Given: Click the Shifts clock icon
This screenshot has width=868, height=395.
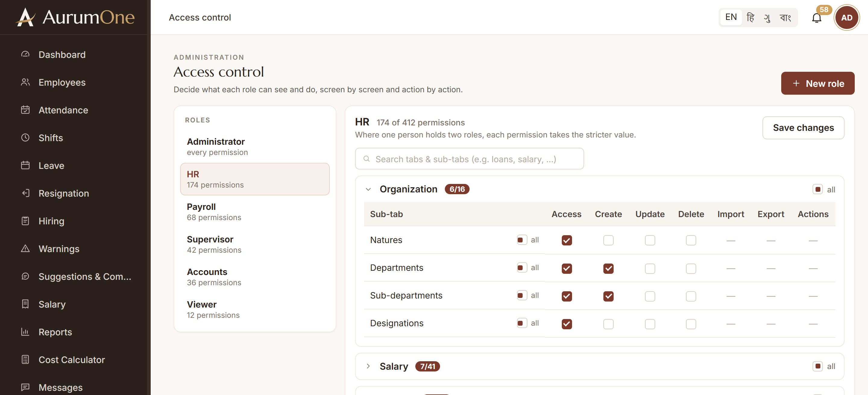Looking at the screenshot, I should tap(25, 137).
